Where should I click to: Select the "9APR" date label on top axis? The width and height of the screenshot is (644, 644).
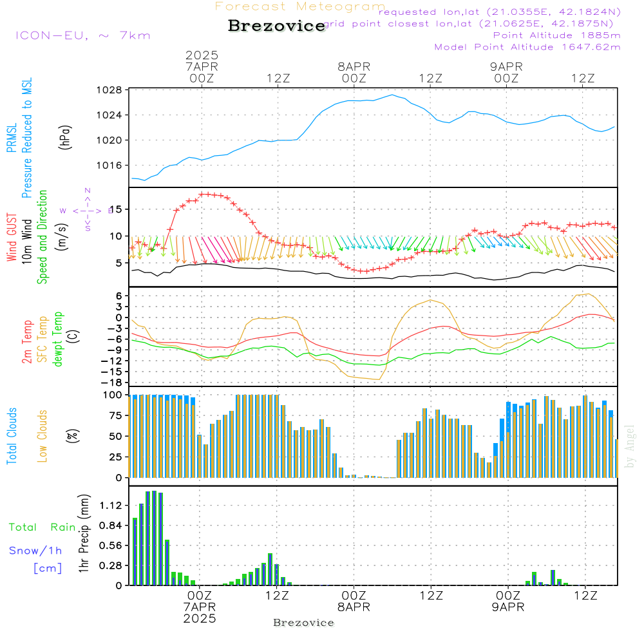pyautogui.click(x=506, y=66)
